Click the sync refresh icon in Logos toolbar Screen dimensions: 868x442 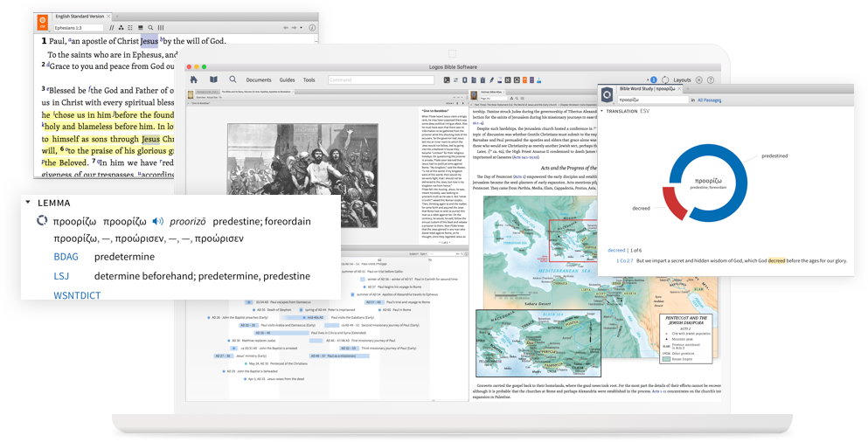click(x=665, y=80)
